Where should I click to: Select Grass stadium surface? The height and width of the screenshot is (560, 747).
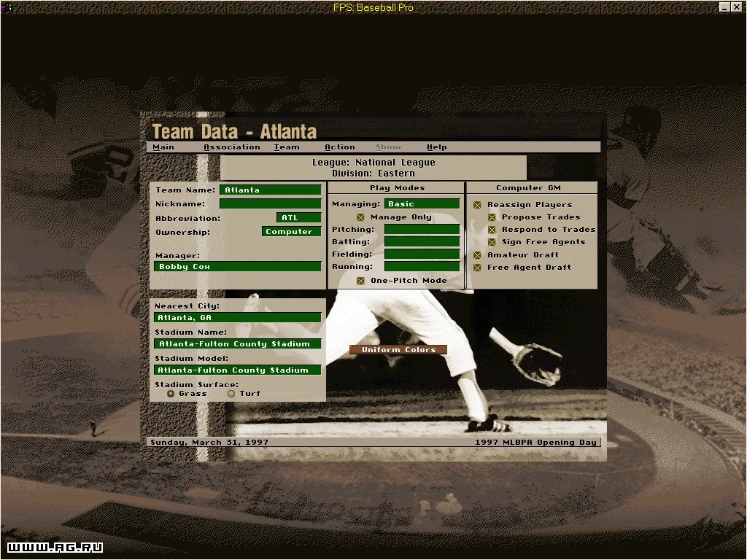pos(171,394)
